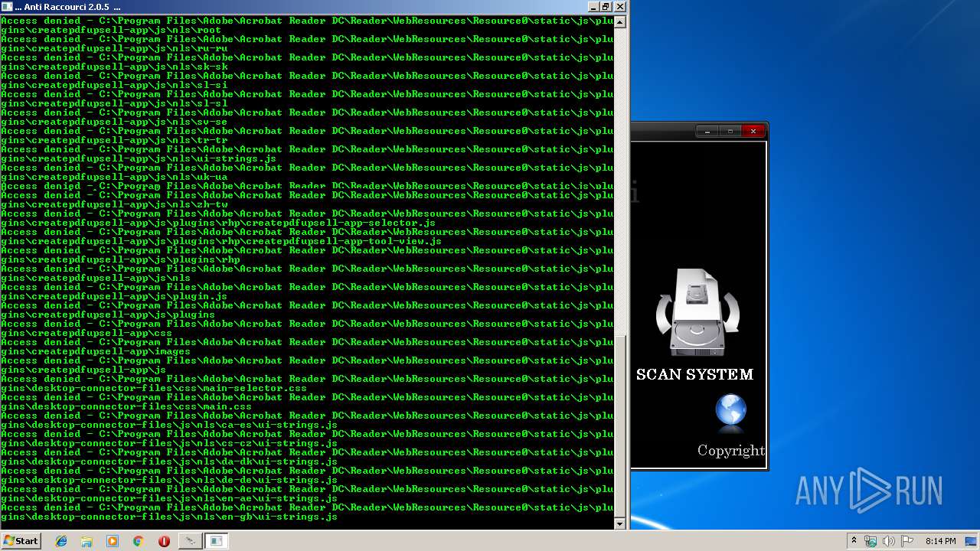The image size is (980, 551).
Task: Click the Copyright text link
Action: (x=731, y=450)
